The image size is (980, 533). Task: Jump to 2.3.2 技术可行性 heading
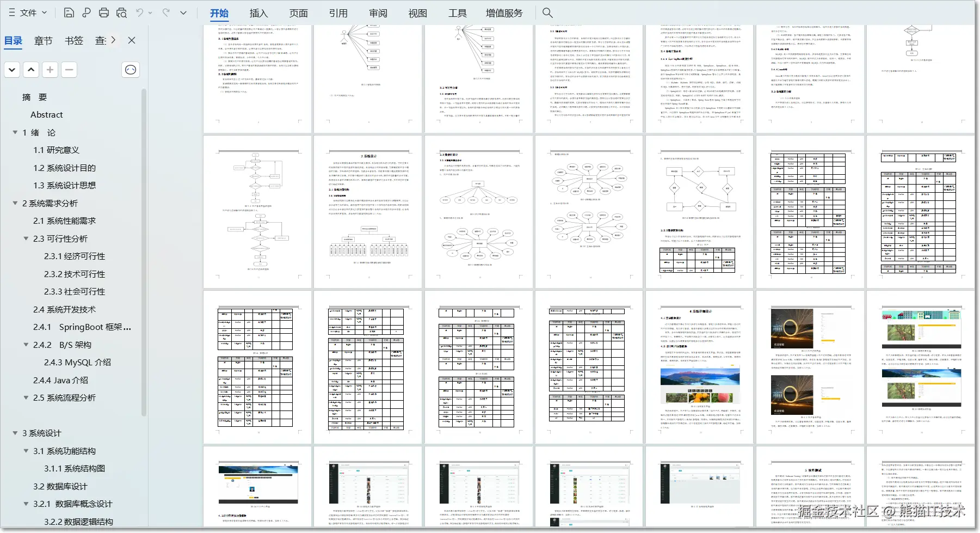point(75,274)
